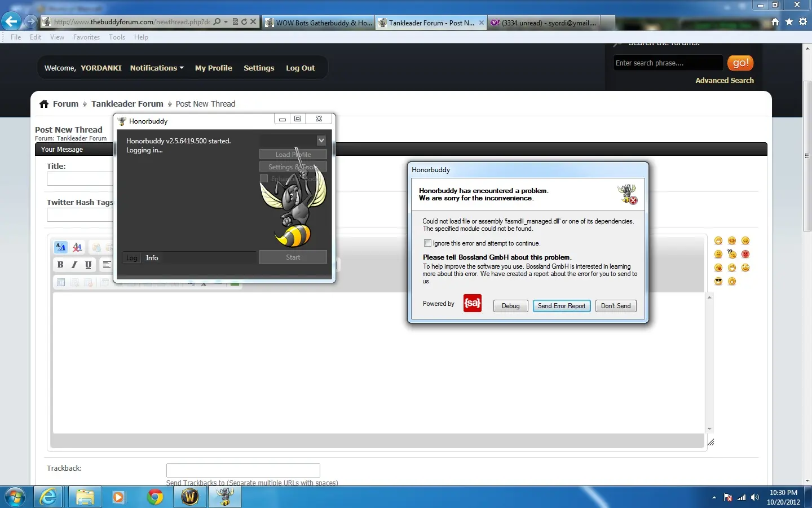
Task: Click the Align Left editor icon
Action: pyautogui.click(x=107, y=265)
